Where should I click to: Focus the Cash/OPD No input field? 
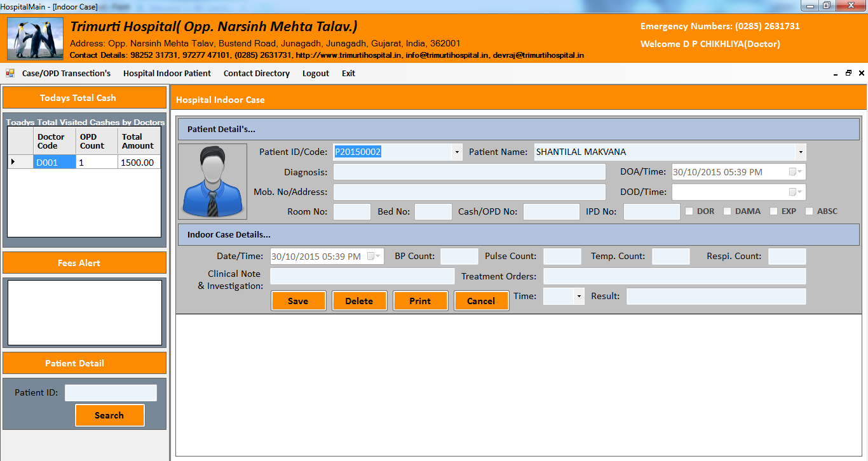(x=552, y=212)
